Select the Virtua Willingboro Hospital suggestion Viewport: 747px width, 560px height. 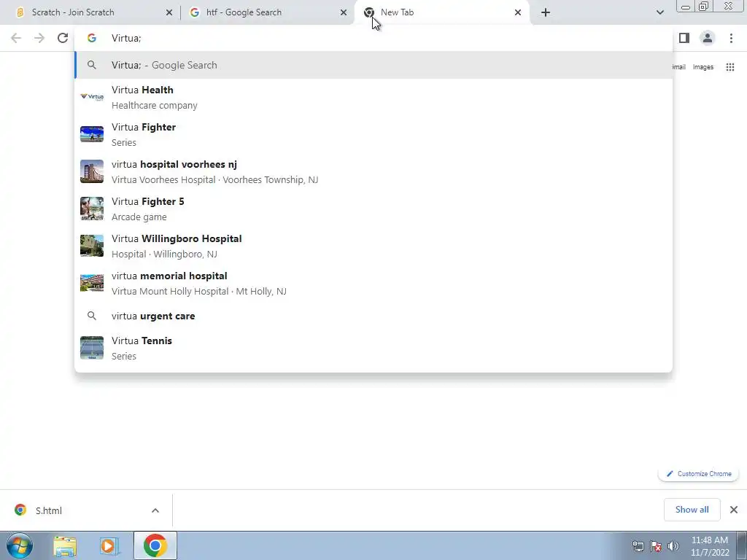coord(373,246)
